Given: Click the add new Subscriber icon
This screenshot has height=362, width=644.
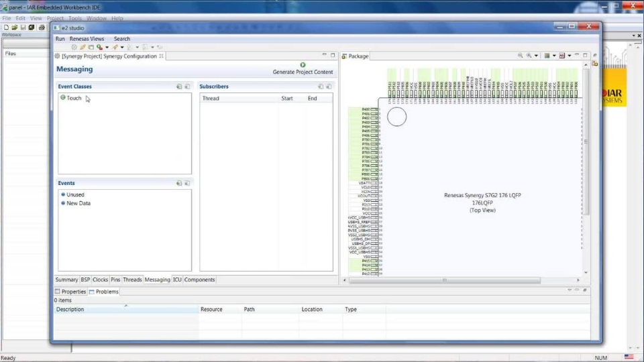Looking at the screenshot, I should click(x=321, y=86).
